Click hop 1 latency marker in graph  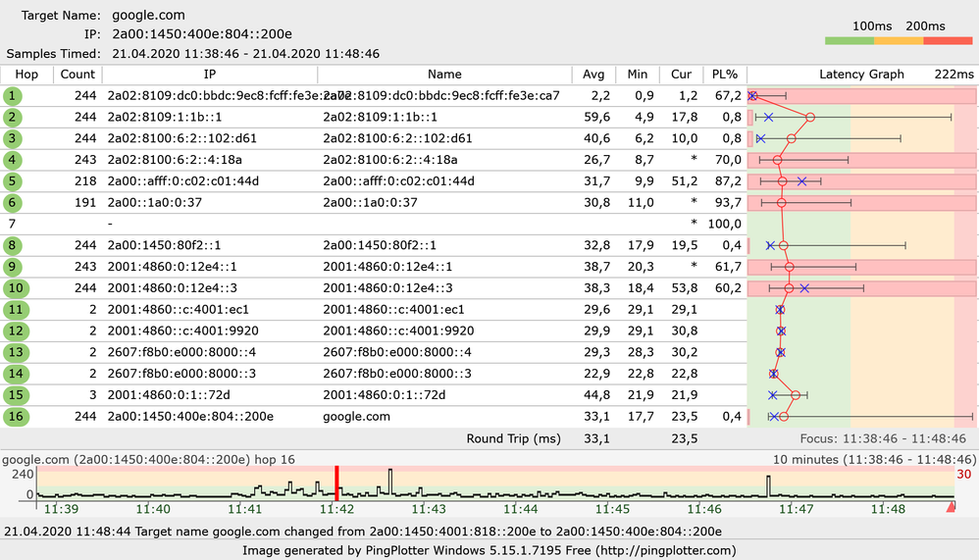pyautogui.click(x=752, y=96)
